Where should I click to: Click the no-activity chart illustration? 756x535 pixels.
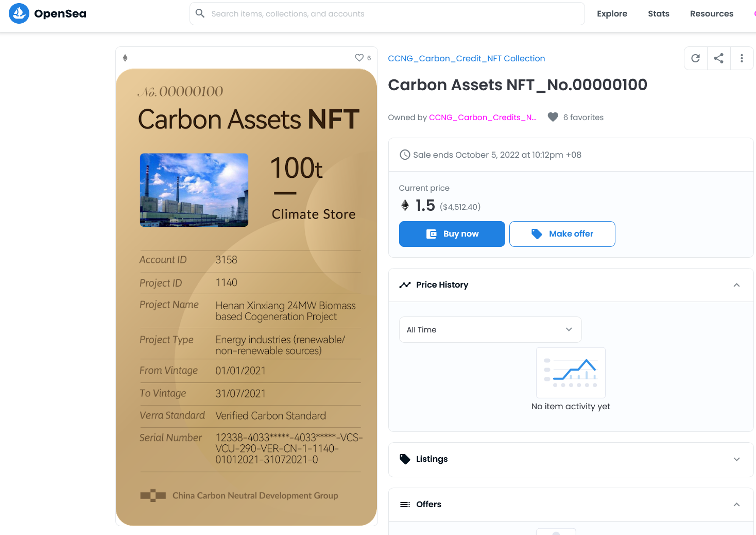[571, 373]
